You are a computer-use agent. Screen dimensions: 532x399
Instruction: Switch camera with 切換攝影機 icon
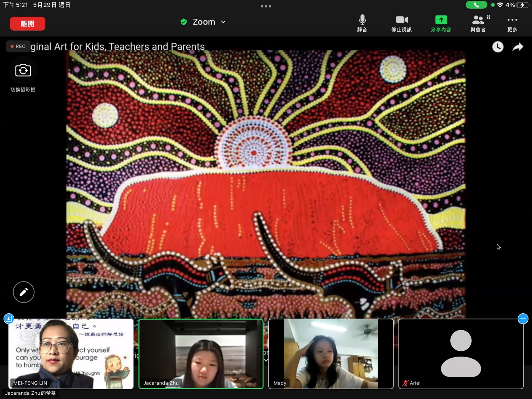[x=23, y=71]
